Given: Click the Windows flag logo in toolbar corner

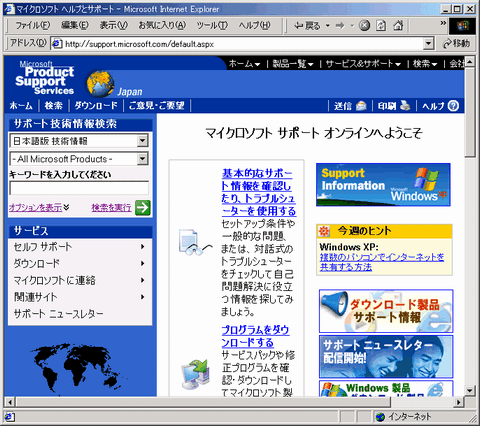Looking at the screenshot, I should (x=462, y=26).
